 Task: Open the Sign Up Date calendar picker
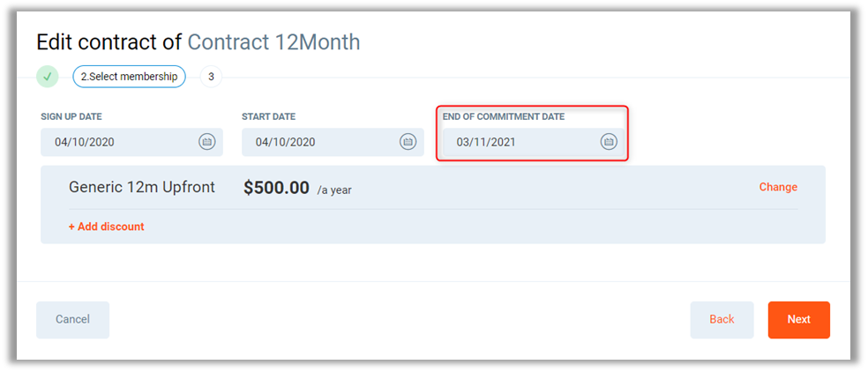click(206, 142)
